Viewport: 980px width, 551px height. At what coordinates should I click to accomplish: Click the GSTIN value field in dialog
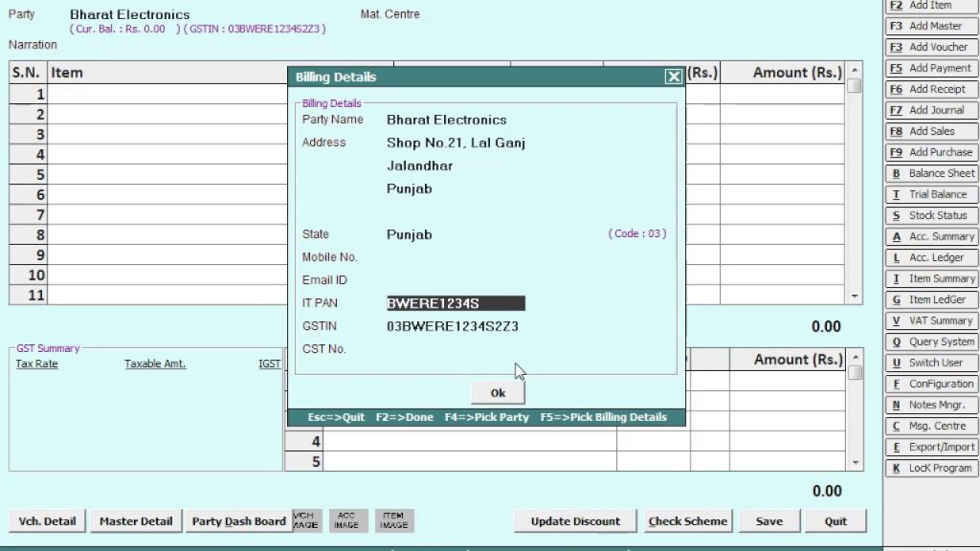click(453, 326)
